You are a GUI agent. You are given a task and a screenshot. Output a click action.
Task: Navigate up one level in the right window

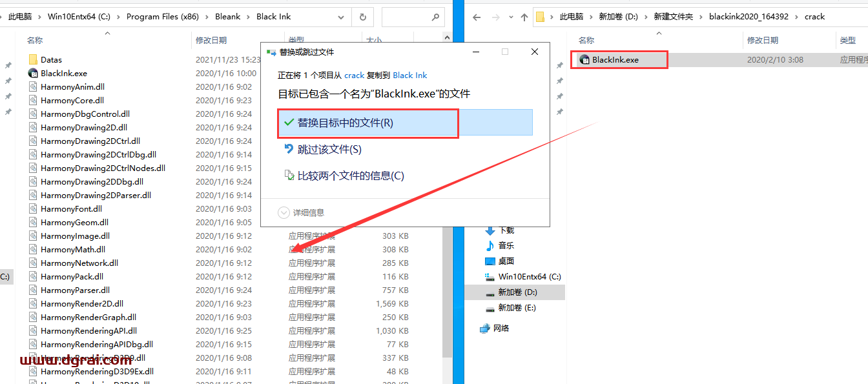click(x=524, y=16)
